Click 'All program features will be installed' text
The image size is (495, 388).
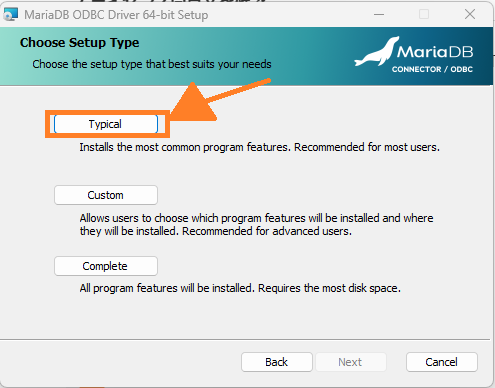pos(240,288)
